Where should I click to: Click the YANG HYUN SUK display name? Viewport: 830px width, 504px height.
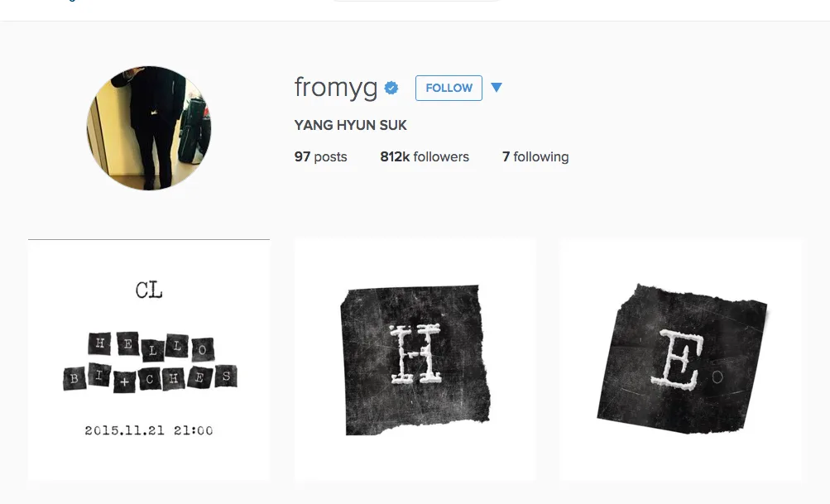(350, 125)
